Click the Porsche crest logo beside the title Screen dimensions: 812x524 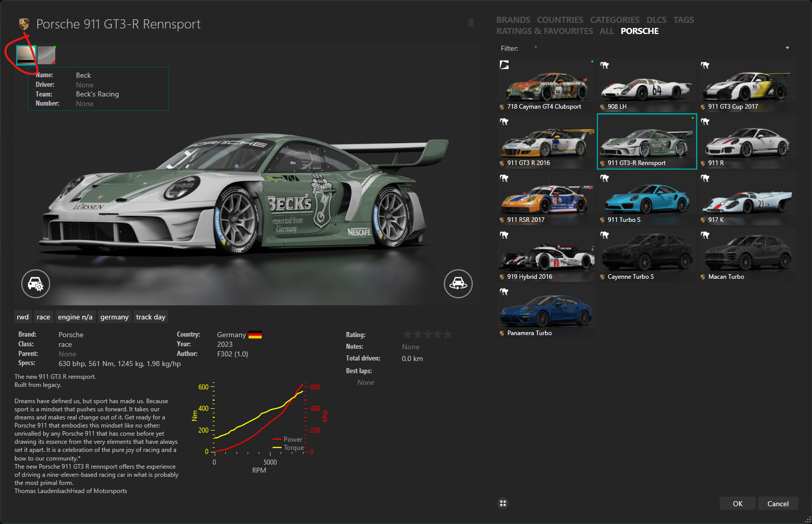point(24,24)
